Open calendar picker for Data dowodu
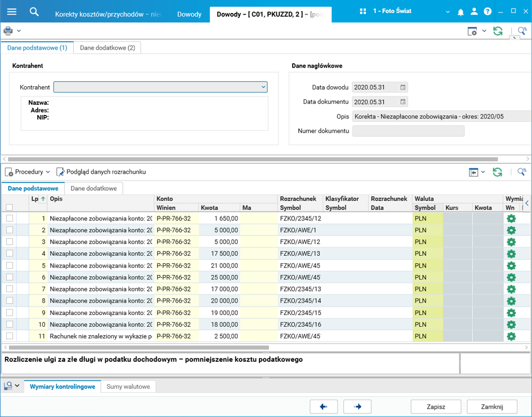Image resolution: width=532 pixels, height=417 pixels. [x=403, y=87]
